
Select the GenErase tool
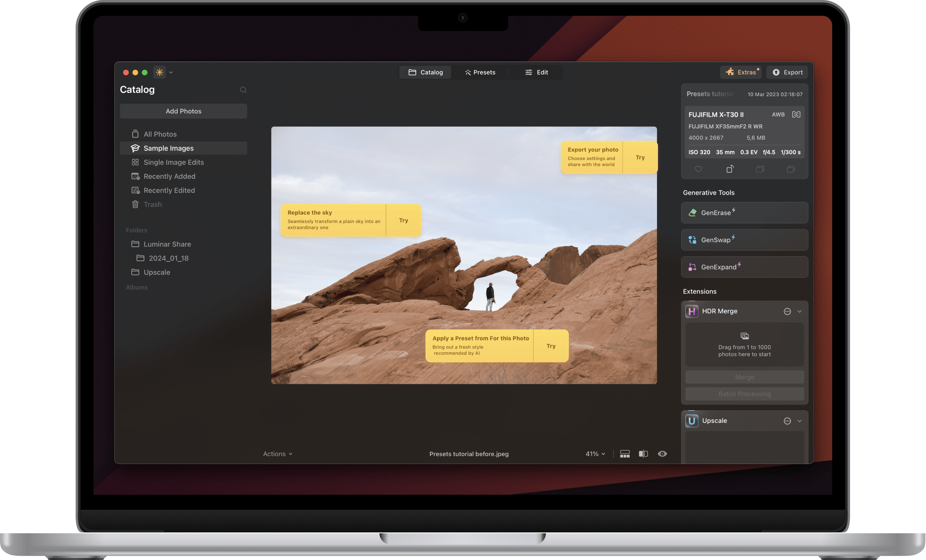[743, 212]
